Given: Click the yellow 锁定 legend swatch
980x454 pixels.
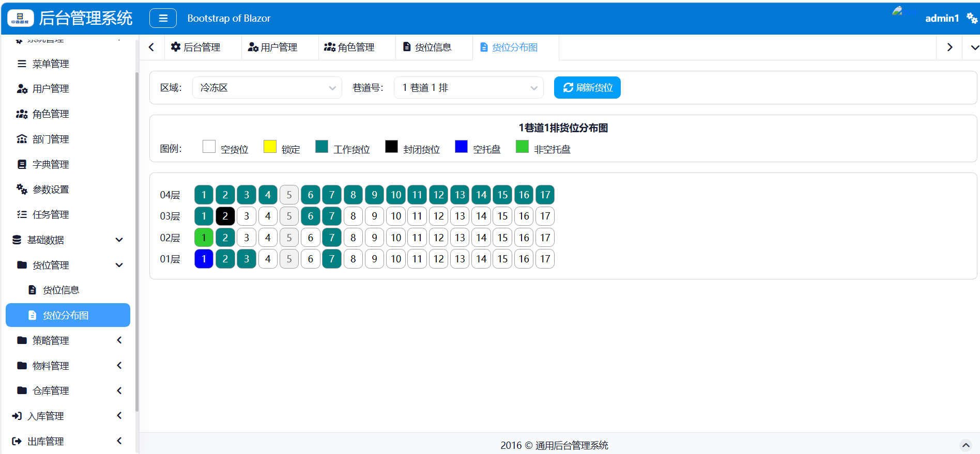Looking at the screenshot, I should [x=270, y=147].
